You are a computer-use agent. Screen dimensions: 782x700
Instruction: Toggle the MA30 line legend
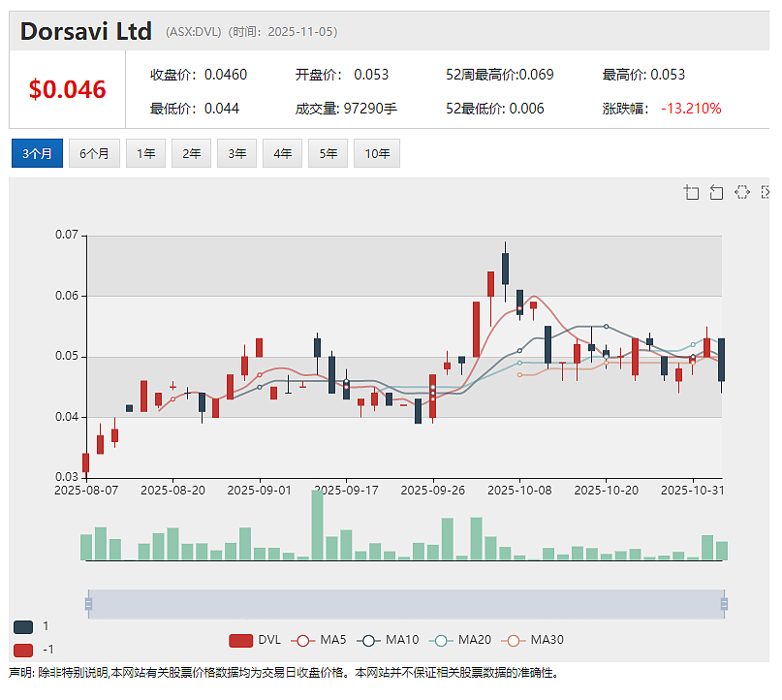click(532, 640)
